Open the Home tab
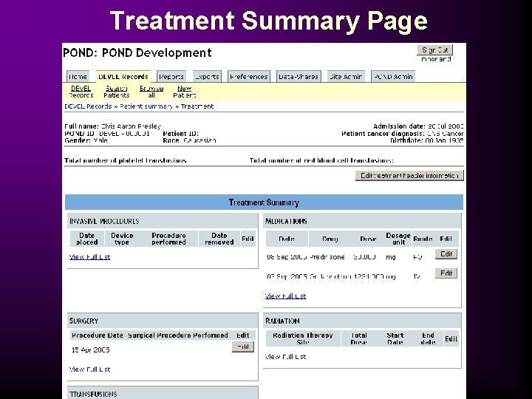This screenshot has width=532, height=399. (x=78, y=77)
